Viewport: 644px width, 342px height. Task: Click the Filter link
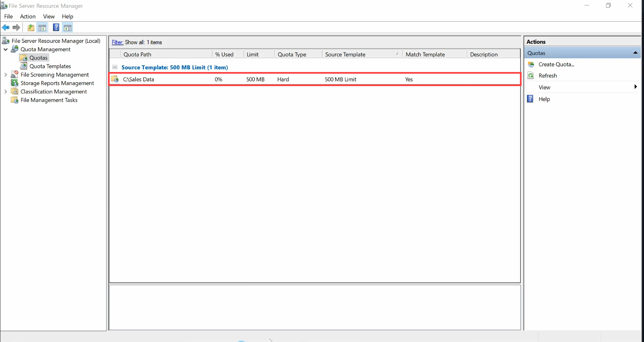(117, 42)
